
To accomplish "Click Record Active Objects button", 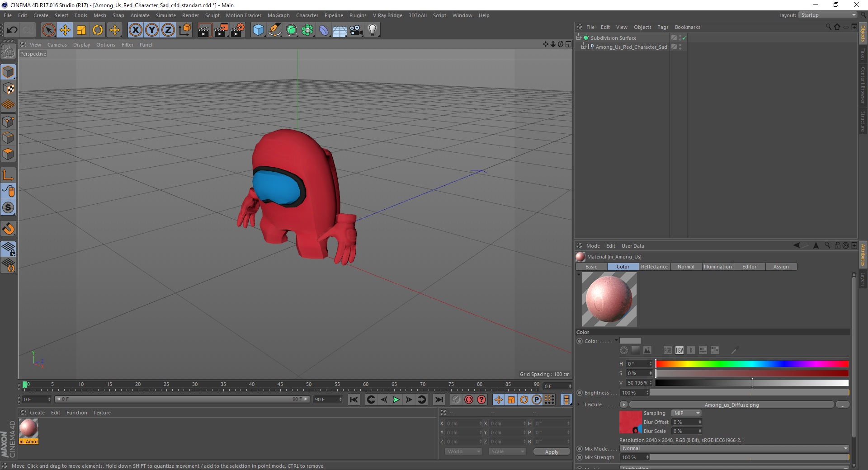I will (456, 399).
